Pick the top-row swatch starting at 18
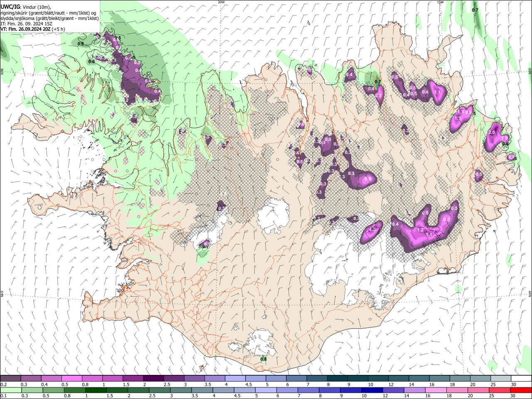Viewport: 532px width, 399px height. [x=460, y=379]
